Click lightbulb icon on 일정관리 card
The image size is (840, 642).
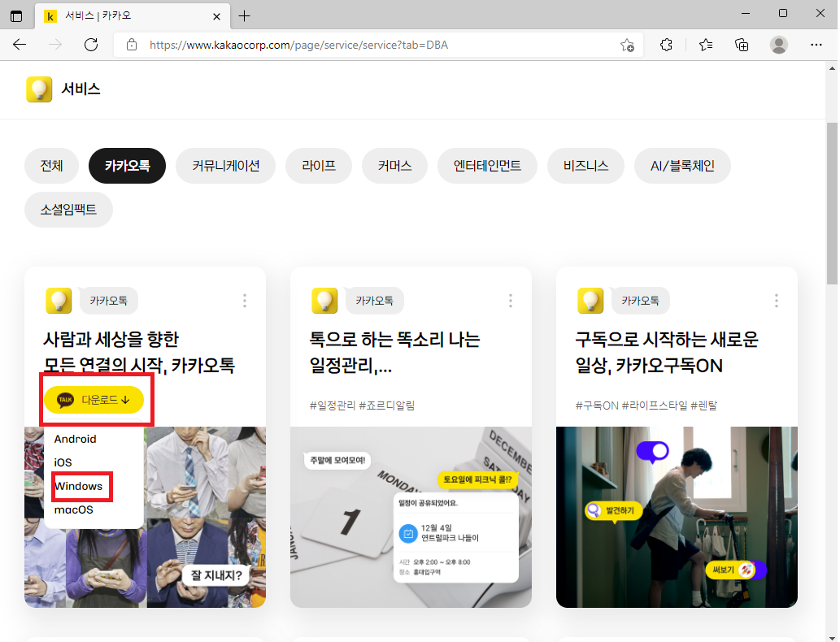(324, 301)
